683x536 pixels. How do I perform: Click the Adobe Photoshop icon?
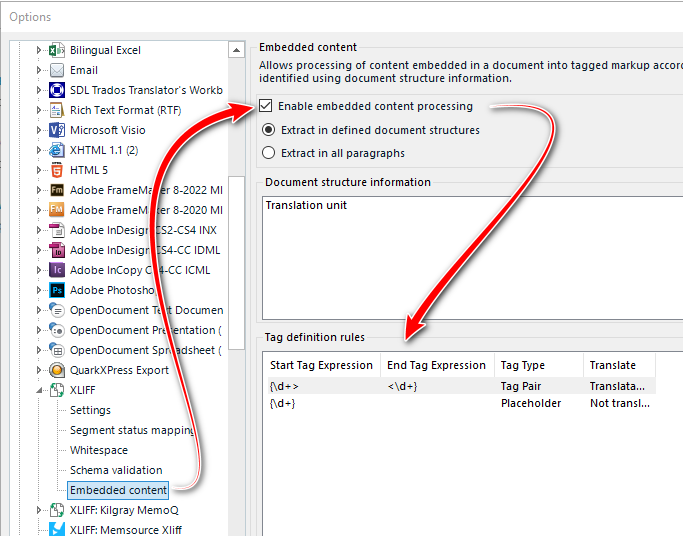coord(57,290)
